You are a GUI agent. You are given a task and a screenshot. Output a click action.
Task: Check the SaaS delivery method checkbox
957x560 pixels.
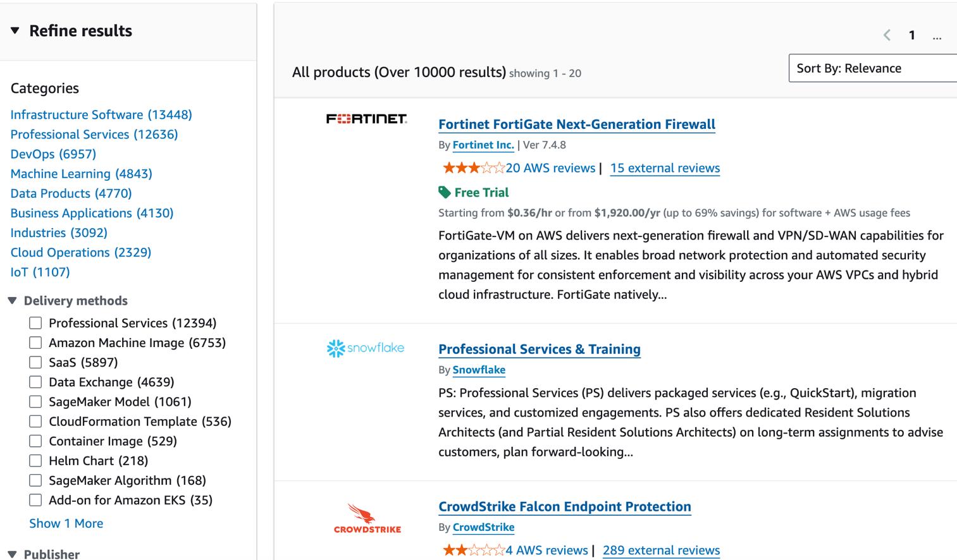(35, 363)
